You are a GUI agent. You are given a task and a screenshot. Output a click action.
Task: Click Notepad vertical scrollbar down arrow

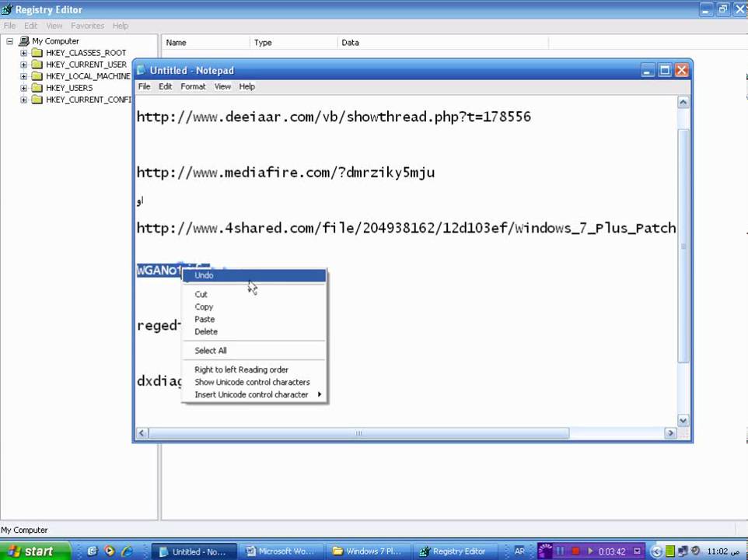click(x=683, y=420)
